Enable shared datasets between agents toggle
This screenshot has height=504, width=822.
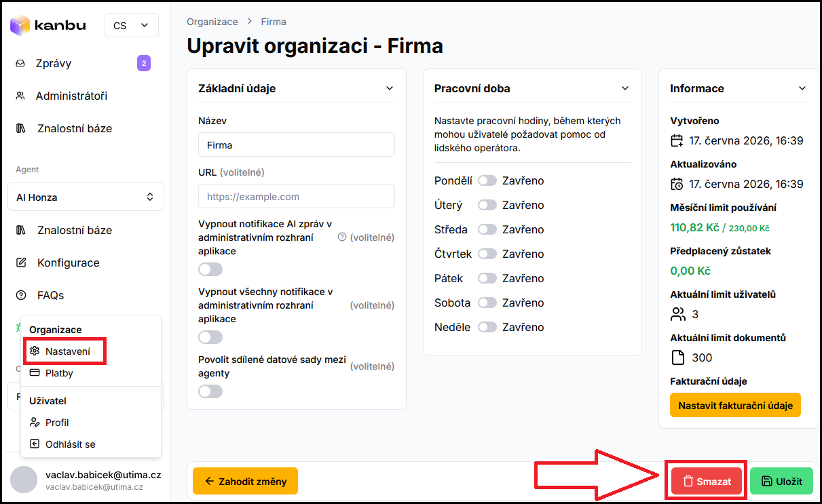coord(210,391)
